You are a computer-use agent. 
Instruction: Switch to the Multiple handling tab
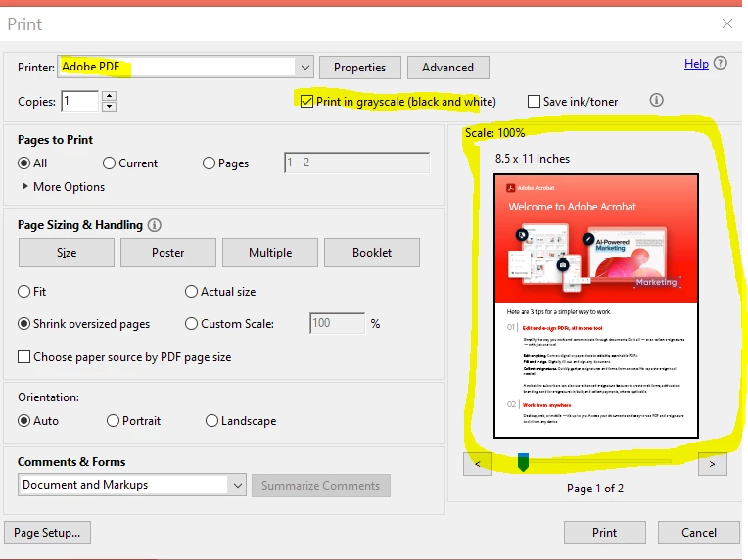coord(270,253)
